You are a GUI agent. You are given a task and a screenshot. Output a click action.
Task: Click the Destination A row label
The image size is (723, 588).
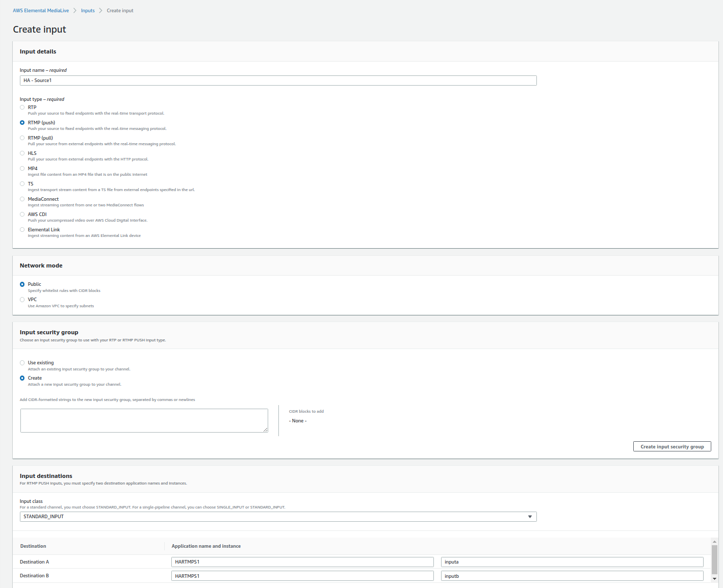pos(35,562)
